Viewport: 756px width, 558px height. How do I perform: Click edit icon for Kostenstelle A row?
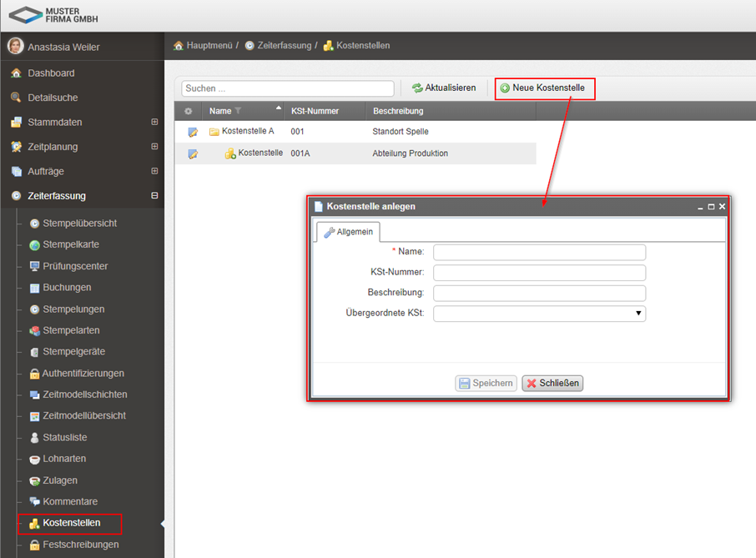click(193, 132)
